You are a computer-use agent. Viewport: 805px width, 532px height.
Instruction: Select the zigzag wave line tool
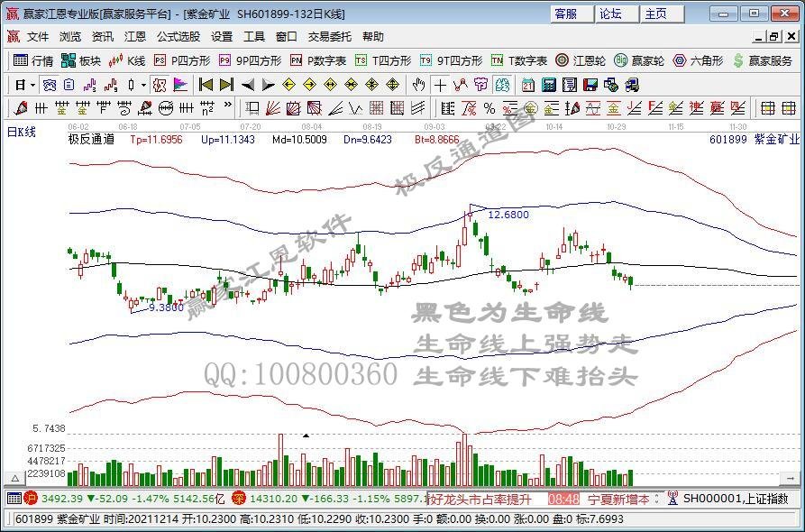tap(355, 108)
